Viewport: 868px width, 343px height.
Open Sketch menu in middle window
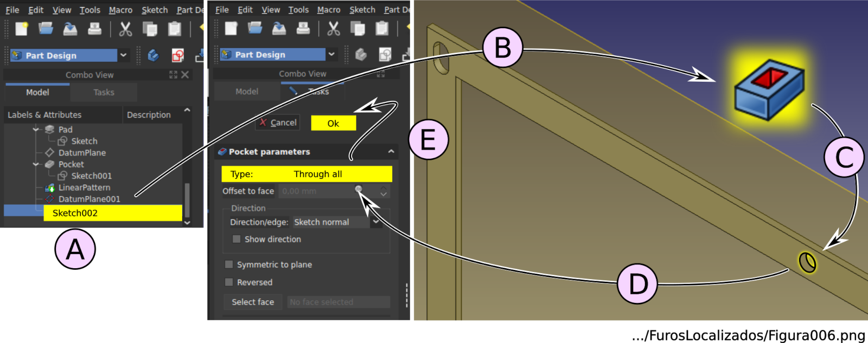[x=362, y=10]
